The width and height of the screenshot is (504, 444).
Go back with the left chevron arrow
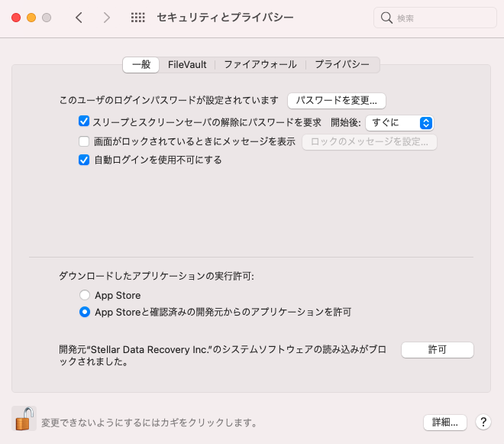click(79, 18)
